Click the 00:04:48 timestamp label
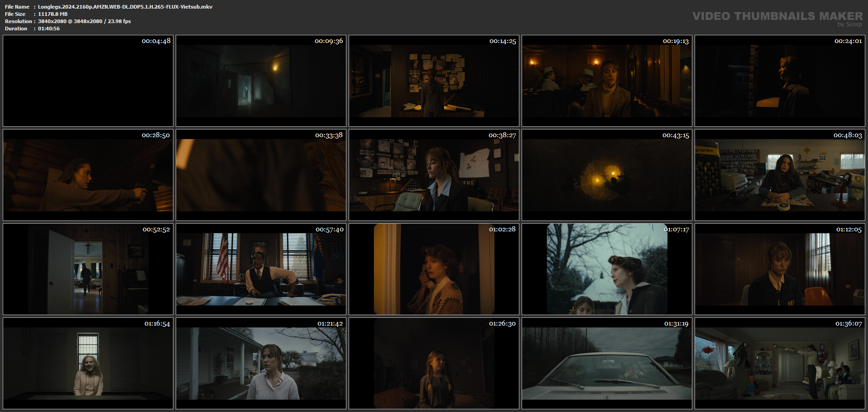This screenshot has width=868, height=412. (x=156, y=41)
